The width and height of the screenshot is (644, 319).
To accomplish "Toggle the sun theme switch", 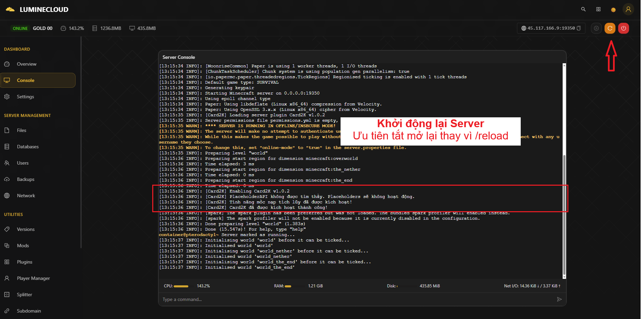I will pos(613,10).
